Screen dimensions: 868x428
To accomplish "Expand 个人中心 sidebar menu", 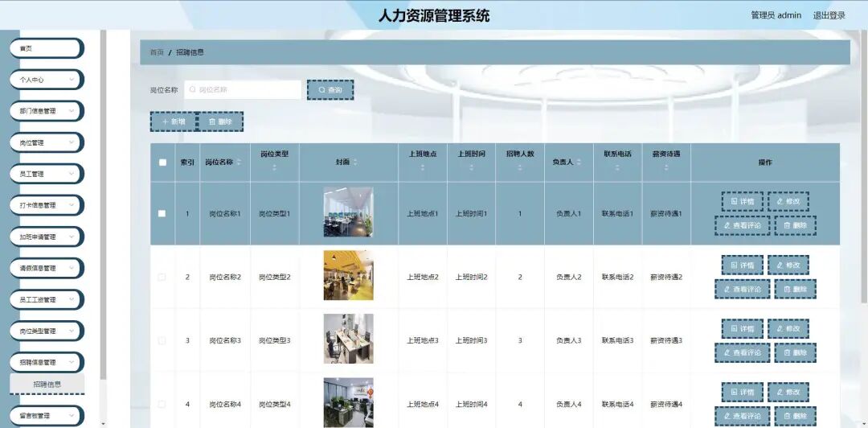I will (47, 80).
